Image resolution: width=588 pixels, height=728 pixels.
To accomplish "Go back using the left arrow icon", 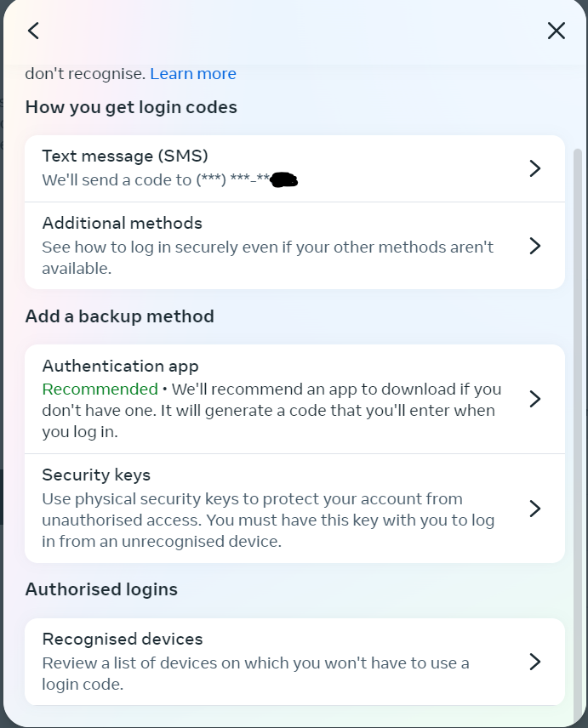I will (33, 31).
